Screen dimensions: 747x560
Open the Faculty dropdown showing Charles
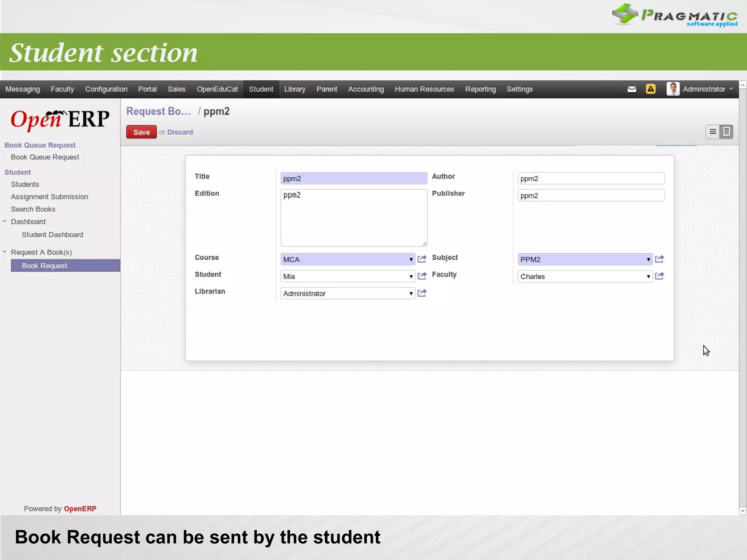(585, 276)
